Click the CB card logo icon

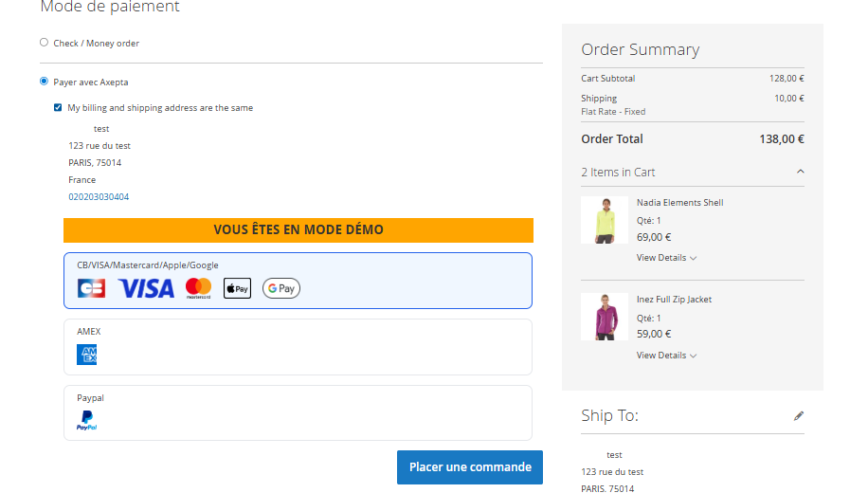(91, 288)
